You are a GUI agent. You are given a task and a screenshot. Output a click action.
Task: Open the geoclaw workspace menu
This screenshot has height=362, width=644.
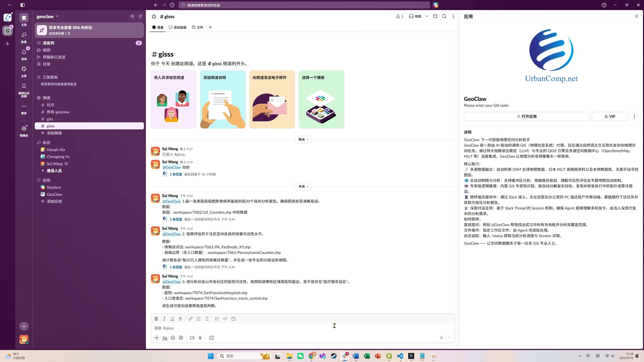point(47,16)
